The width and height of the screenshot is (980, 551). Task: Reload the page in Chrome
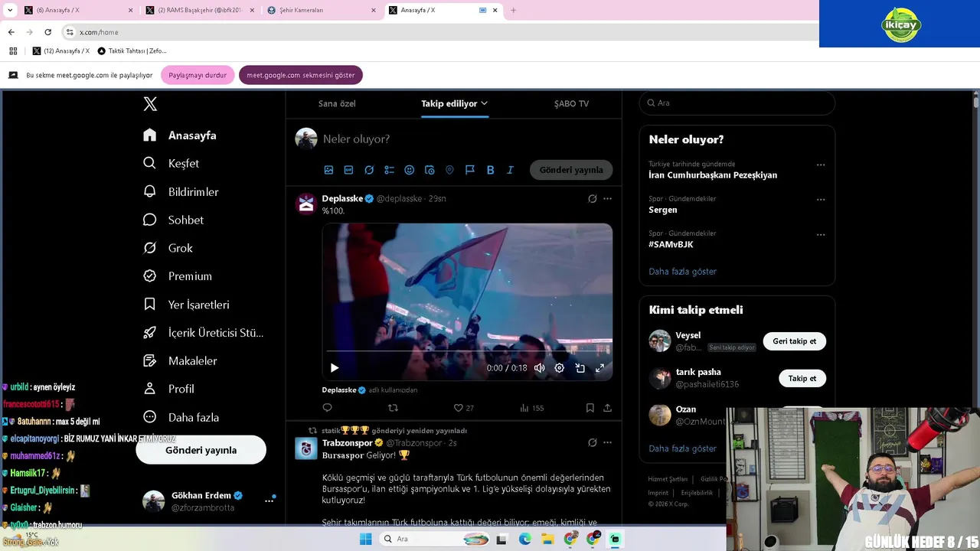[x=47, y=32]
